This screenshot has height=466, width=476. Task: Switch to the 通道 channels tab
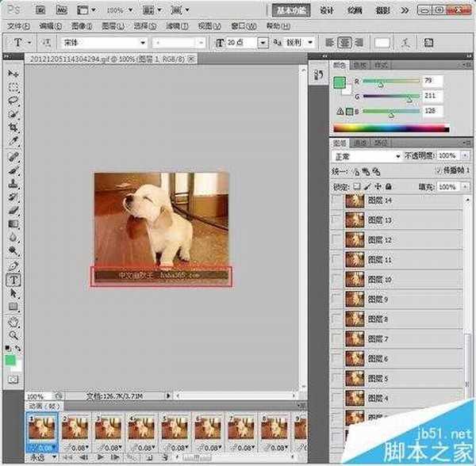point(359,143)
